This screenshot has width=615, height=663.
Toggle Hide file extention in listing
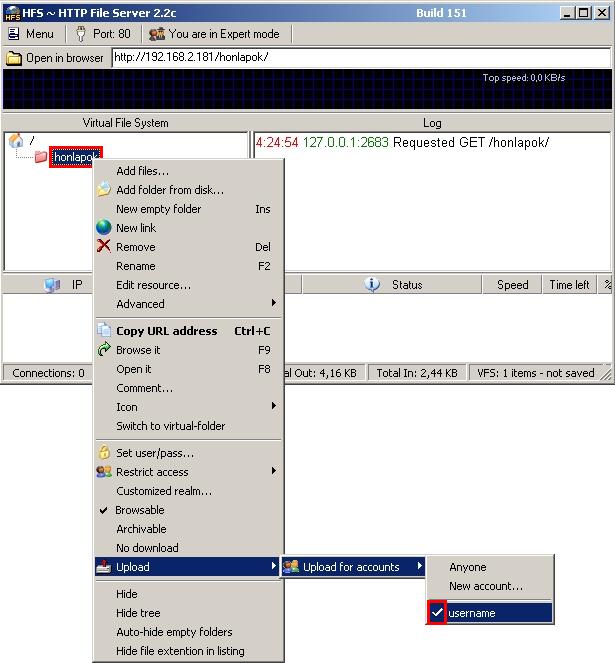[x=188, y=651]
